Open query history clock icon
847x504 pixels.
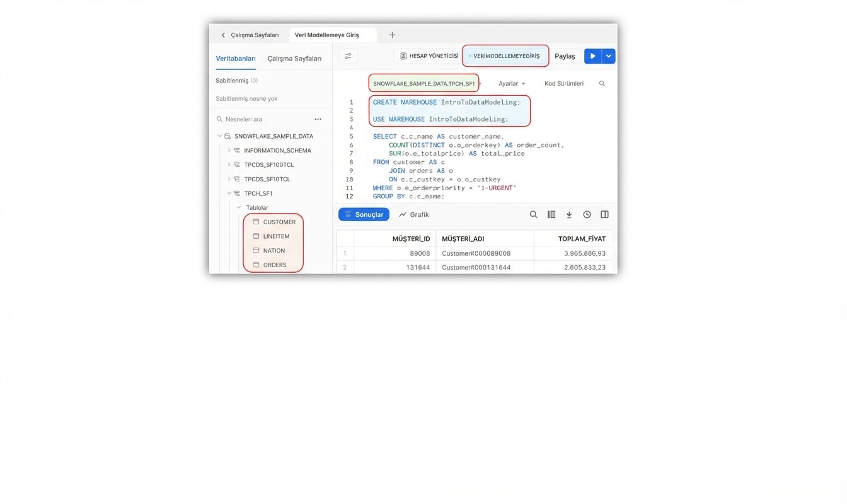[587, 215]
